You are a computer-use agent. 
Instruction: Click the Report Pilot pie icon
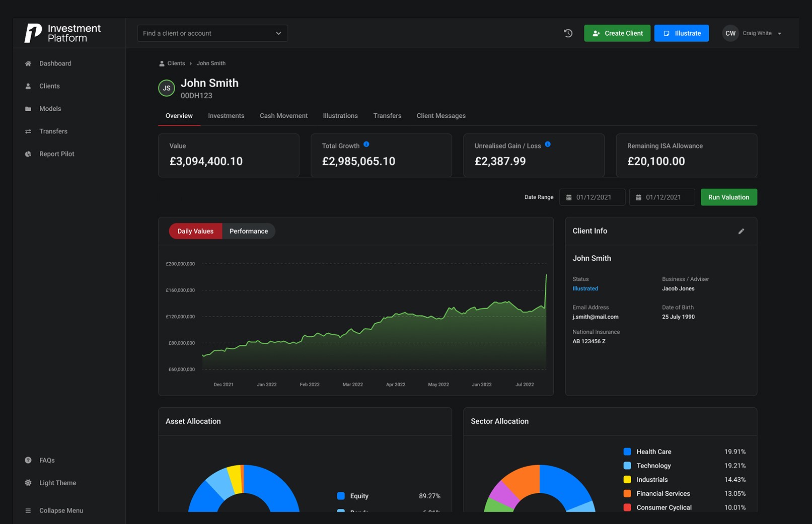point(28,154)
